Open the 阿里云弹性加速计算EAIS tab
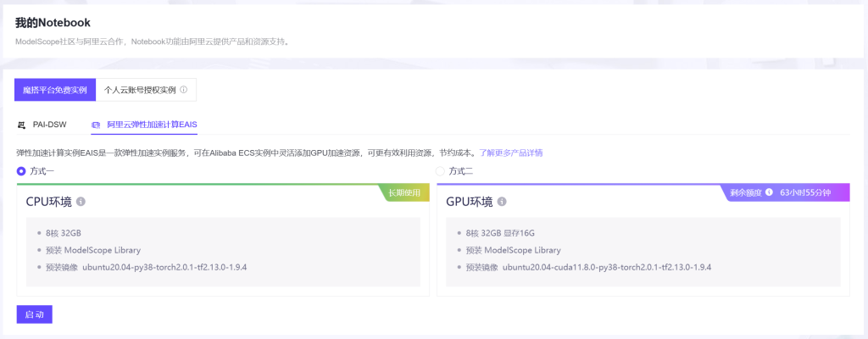 [x=144, y=125]
